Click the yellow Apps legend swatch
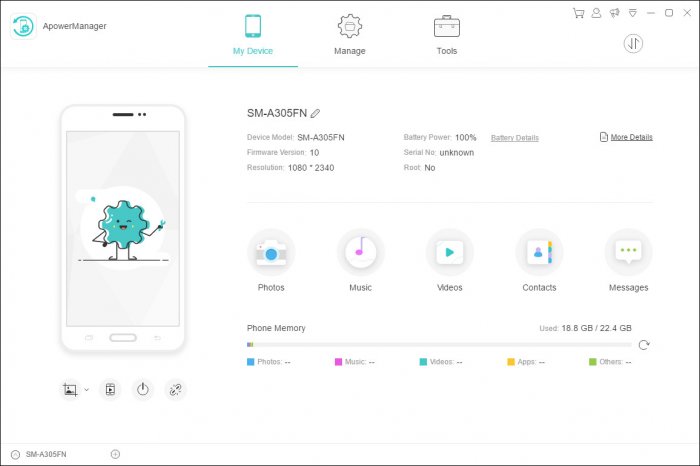The width and height of the screenshot is (700, 466). pyautogui.click(x=511, y=362)
